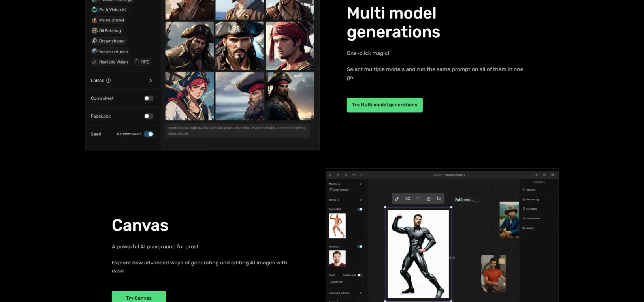Click the selection cursor icon in canvas header
This screenshot has width=644, height=302.
click(x=330, y=175)
